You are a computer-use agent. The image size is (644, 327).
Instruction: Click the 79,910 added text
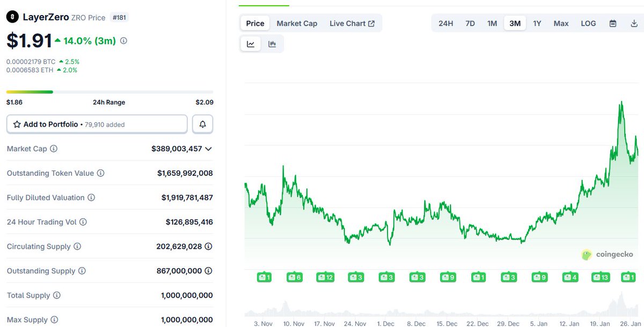[105, 124]
